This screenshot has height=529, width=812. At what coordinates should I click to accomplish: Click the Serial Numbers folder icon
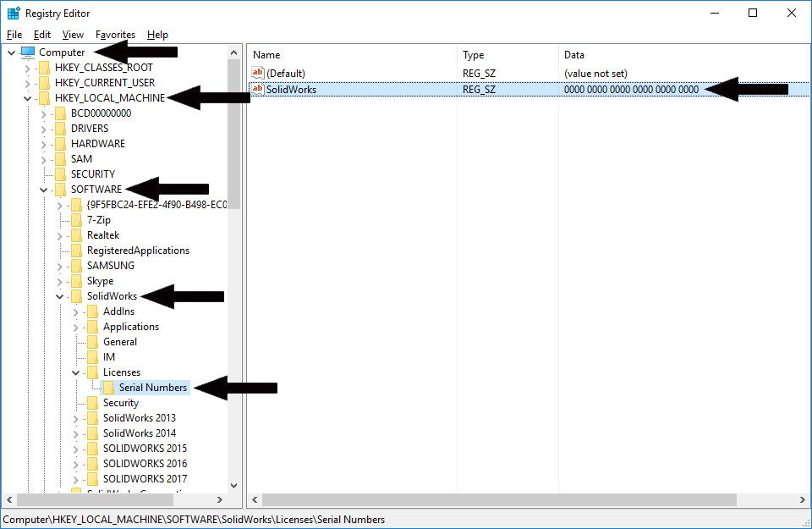pos(109,388)
